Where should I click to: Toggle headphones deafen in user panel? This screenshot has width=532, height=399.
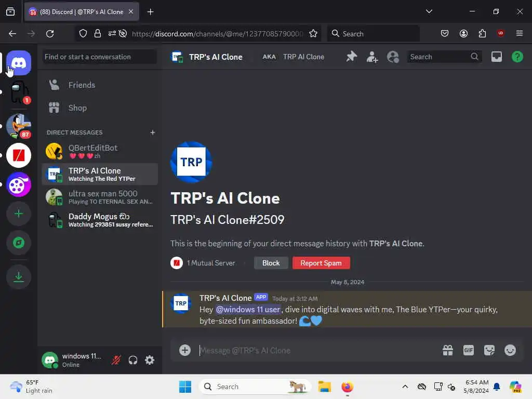pos(133,360)
